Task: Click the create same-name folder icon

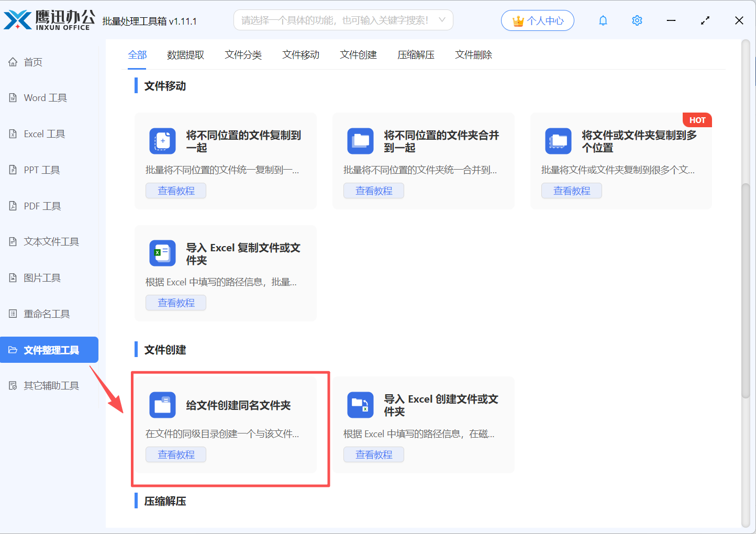Action: (x=162, y=405)
